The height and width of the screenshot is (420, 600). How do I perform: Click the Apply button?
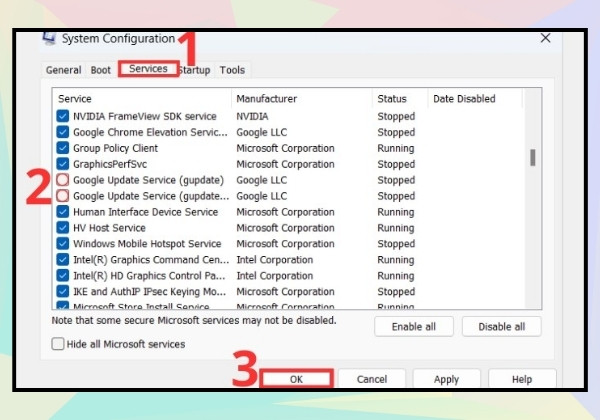[x=446, y=379]
